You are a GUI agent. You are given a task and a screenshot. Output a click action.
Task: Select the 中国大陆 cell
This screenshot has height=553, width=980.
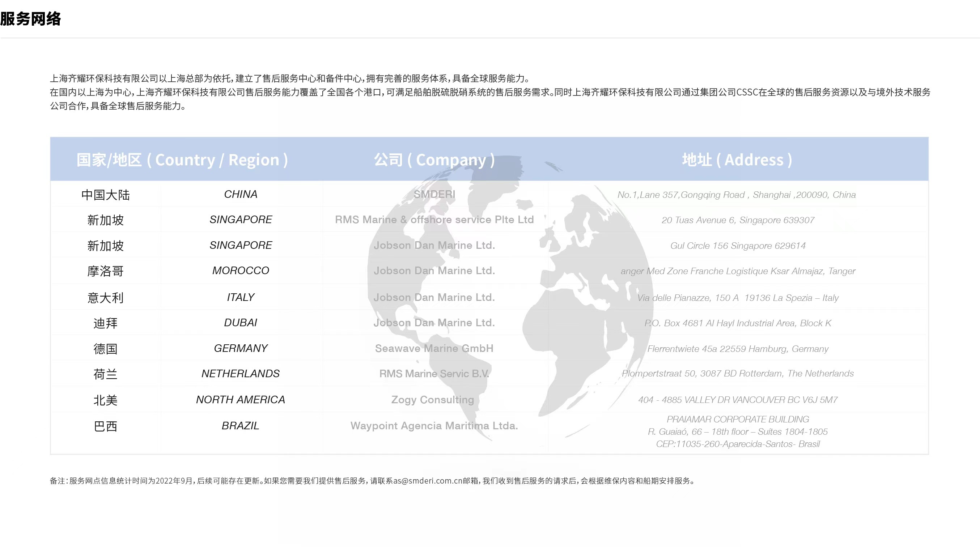[x=105, y=195]
